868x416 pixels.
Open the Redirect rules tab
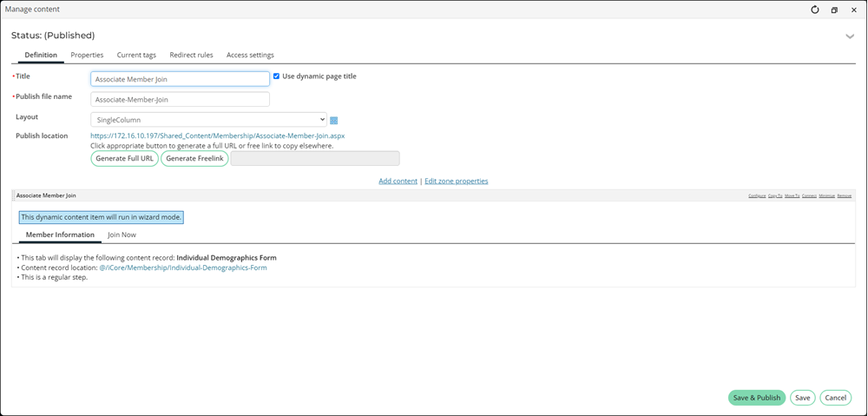click(191, 55)
